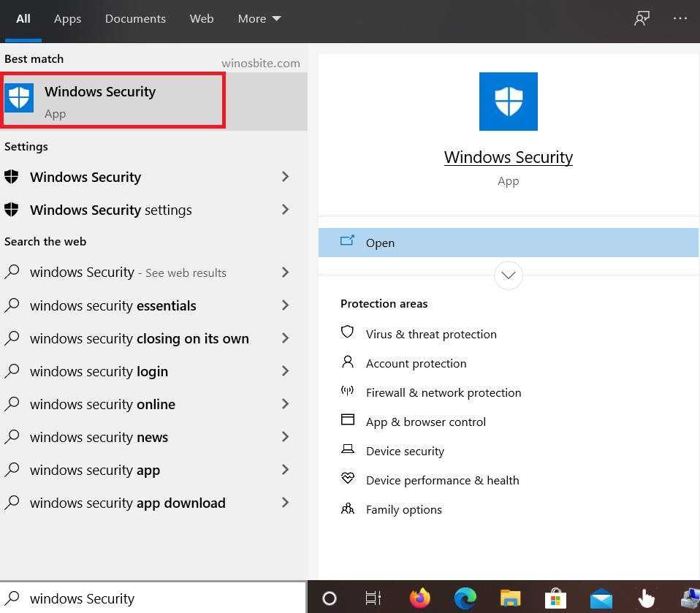Image resolution: width=700 pixels, height=613 pixels.
Task: Select the Account protection person icon
Action: (348, 362)
